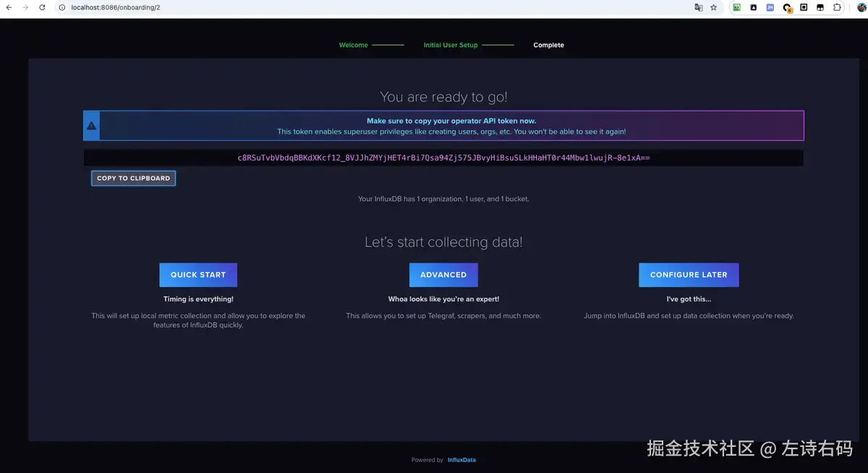Viewport: 868px width, 473px height.
Task: Click the 'You are ready to go!' heading
Action: pos(443,97)
